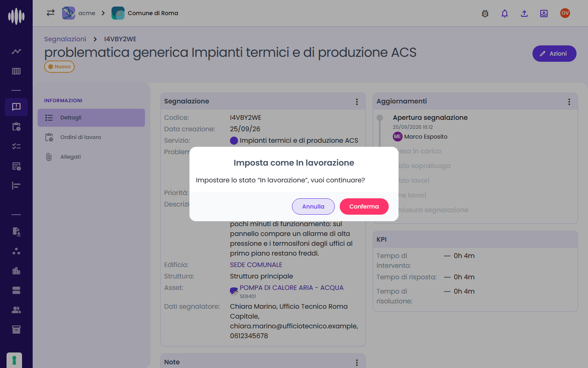The width and height of the screenshot is (588, 368).
Task: Click the download inbox icon in top bar
Action: pos(544,13)
